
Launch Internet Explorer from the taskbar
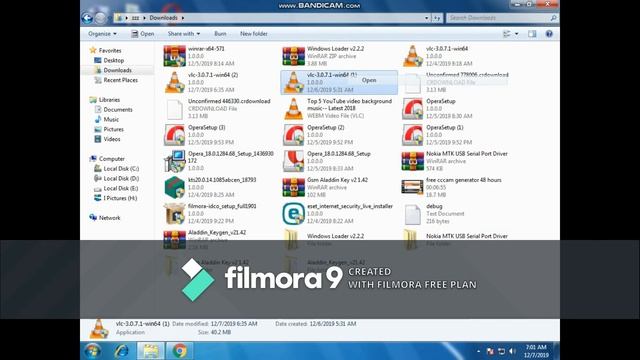coord(121,351)
